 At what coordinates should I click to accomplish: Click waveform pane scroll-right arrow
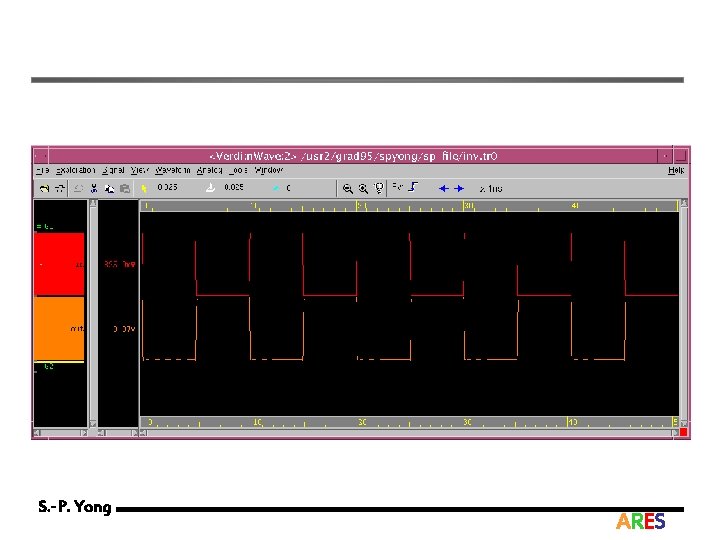pos(675,433)
